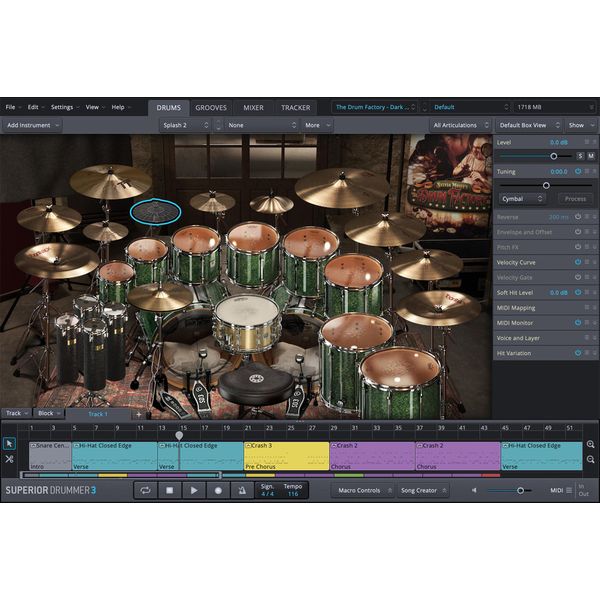
Task: Open Level section menu icon
Action: (x=586, y=142)
